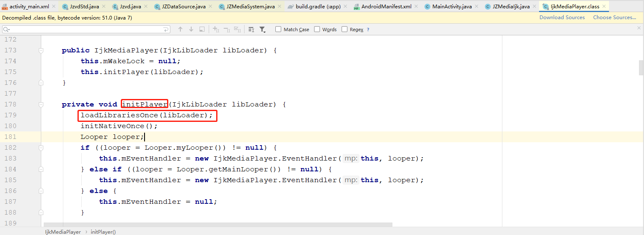Enable Match Case checkbox
The width and height of the screenshot is (644, 235).
[x=278, y=29]
